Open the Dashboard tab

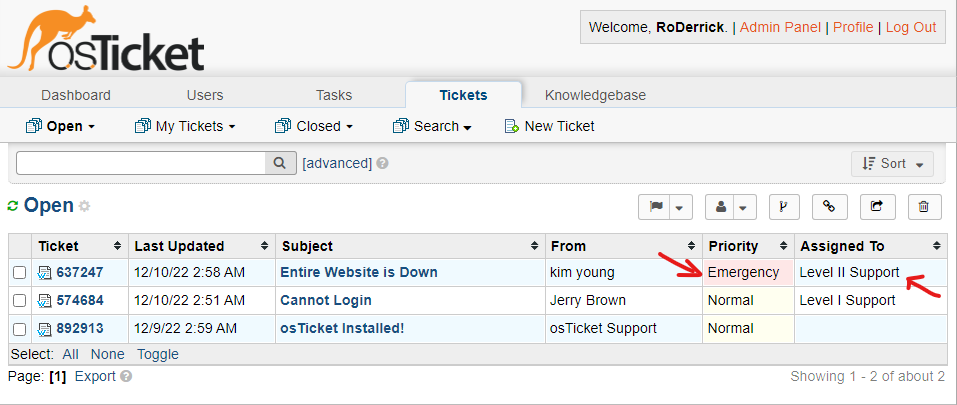[x=76, y=95]
